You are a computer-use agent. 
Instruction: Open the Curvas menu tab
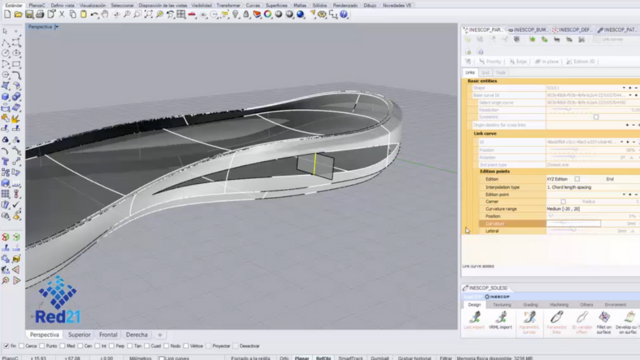[x=253, y=5]
